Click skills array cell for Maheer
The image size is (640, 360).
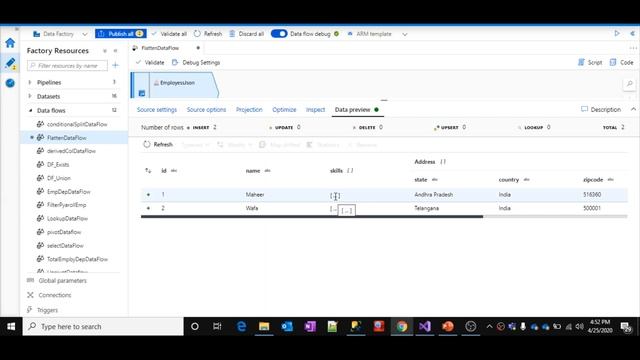tap(335, 195)
